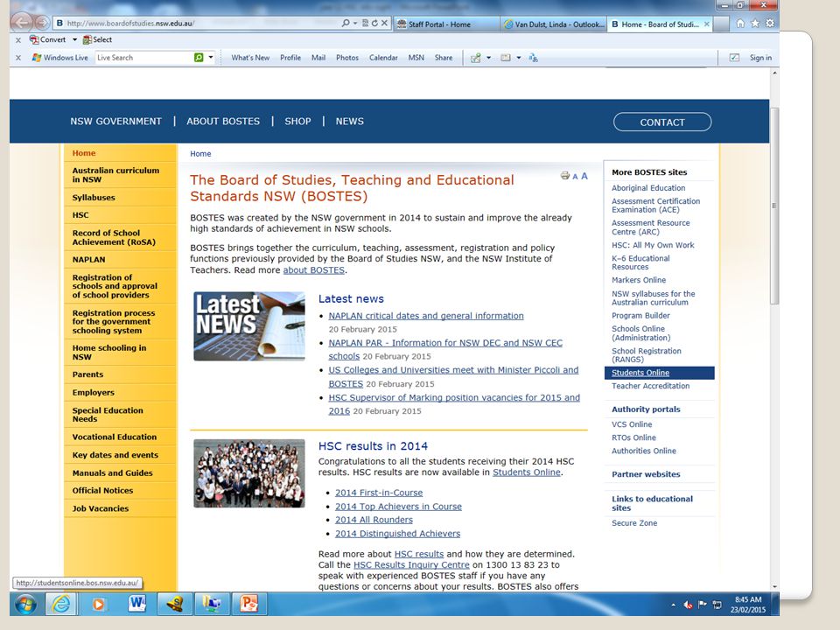Open the browser Tools gear icon

click(770, 23)
